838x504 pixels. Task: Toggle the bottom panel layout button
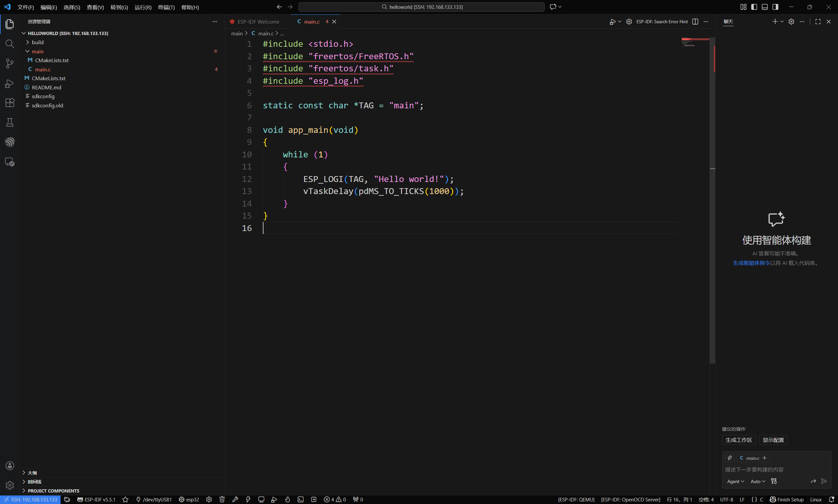(x=765, y=7)
